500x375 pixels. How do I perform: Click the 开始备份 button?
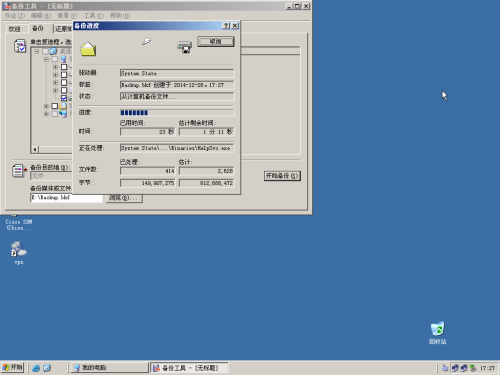282,176
